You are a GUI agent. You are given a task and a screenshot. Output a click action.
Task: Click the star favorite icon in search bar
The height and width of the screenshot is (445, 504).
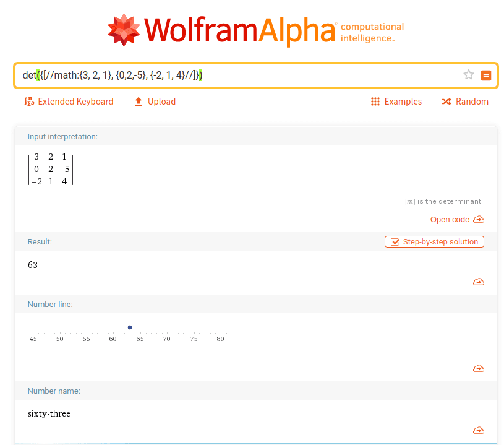pos(468,75)
